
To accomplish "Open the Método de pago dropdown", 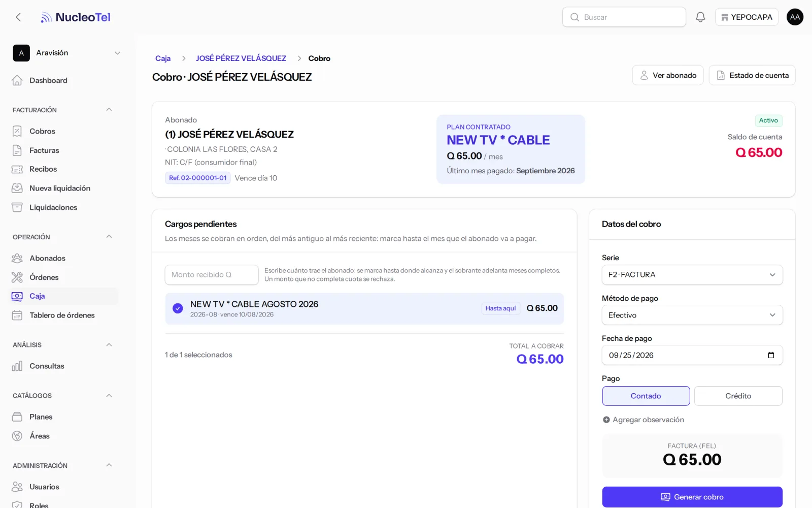I will 692,315.
